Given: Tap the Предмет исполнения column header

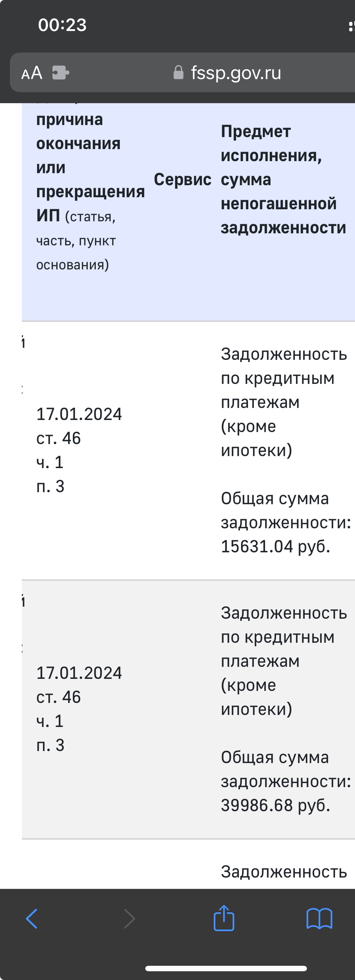Looking at the screenshot, I should point(283,179).
